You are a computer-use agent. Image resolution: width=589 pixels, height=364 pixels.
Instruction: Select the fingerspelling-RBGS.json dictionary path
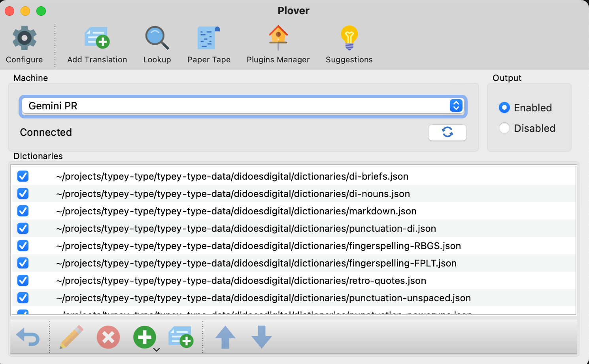(259, 246)
